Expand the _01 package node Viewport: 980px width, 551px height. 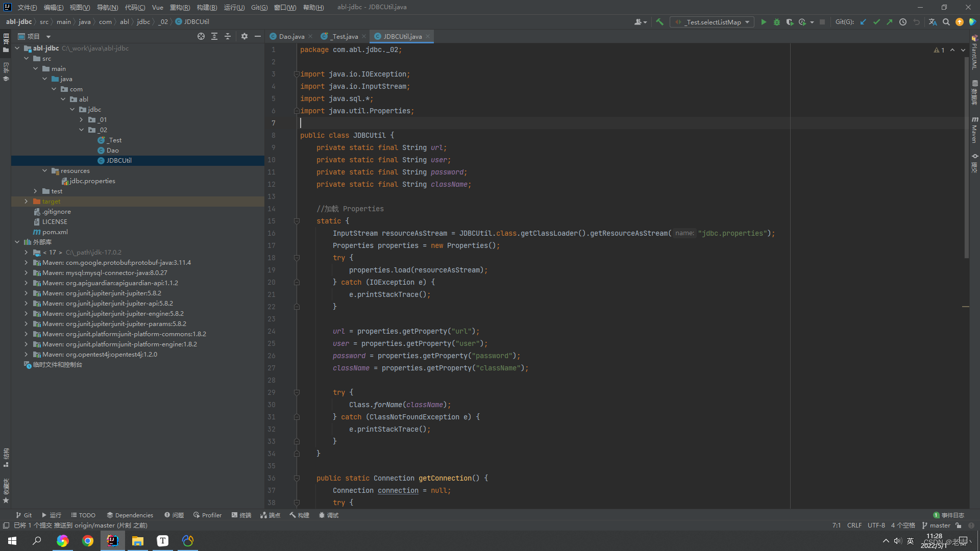81,119
